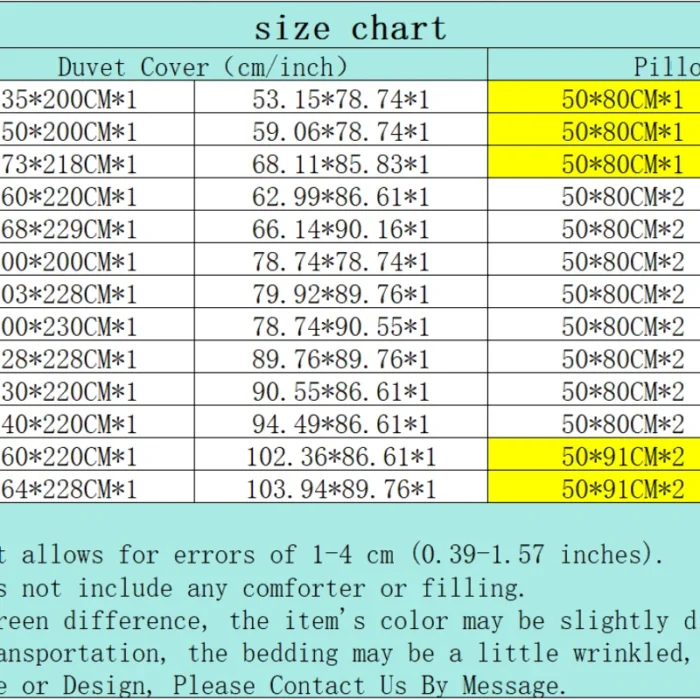Click the cell reading "50*200CM*1"

click(x=97, y=129)
